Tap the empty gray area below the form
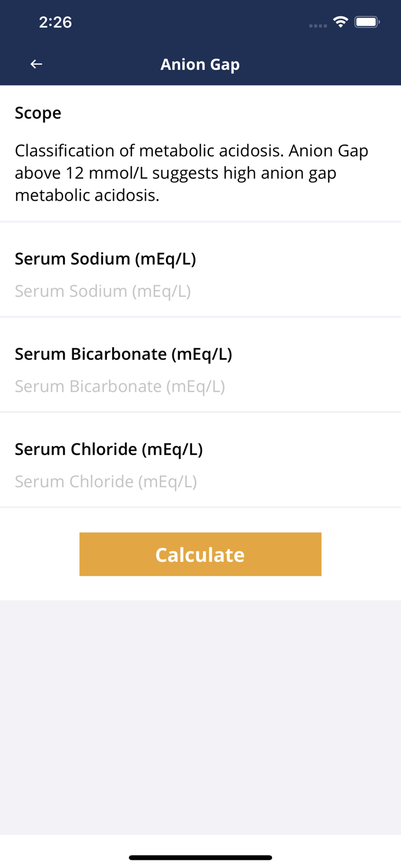 pyautogui.click(x=200, y=718)
